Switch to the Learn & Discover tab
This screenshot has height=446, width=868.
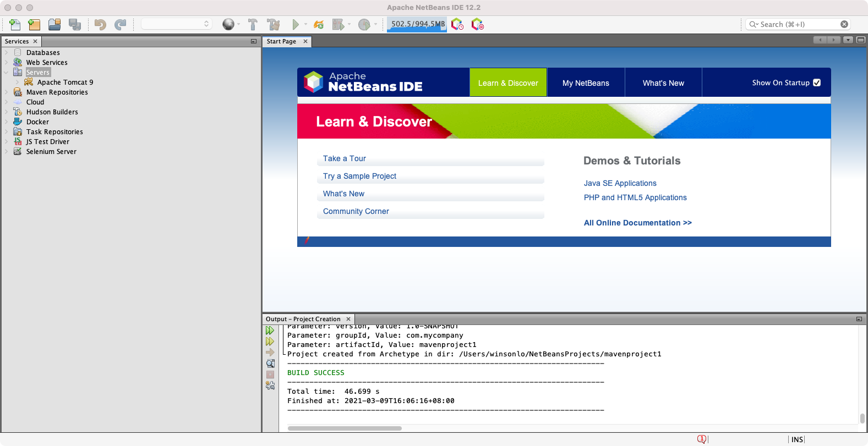(508, 82)
